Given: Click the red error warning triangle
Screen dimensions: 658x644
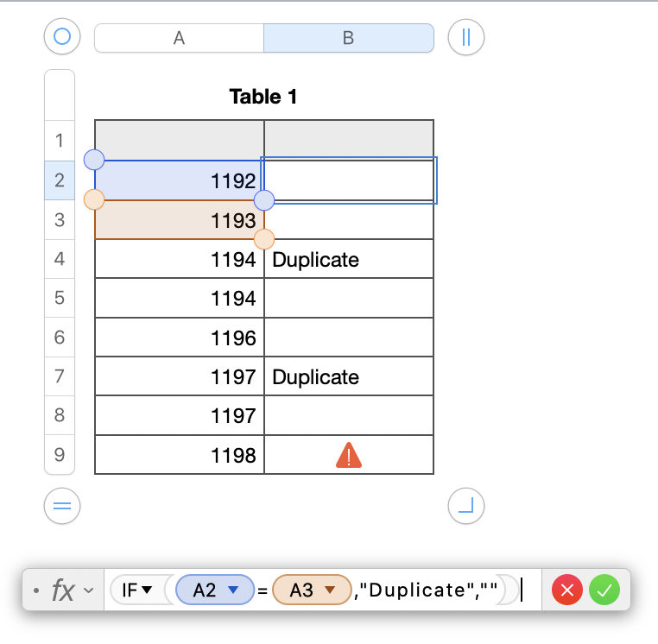Looking at the screenshot, I should 349,455.
